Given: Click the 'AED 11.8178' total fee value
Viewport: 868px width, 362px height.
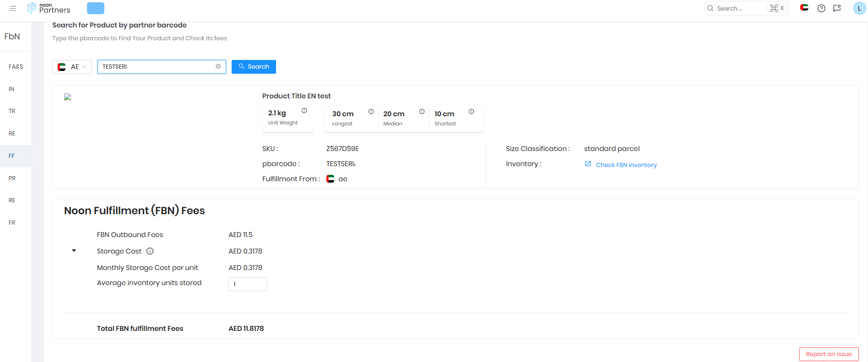Looking at the screenshot, I should coord(246,329).
